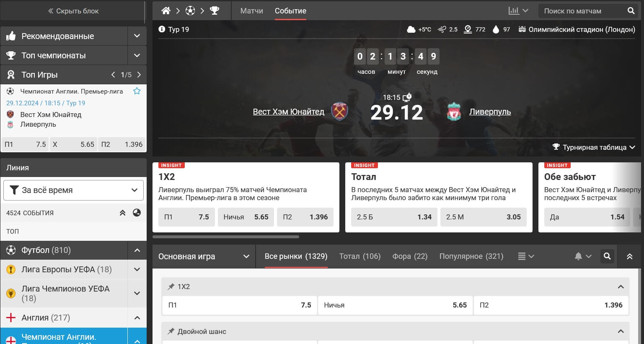This screenshot has height=344, width=644.
Task: Switch to the Матчи tab
Action: (x=251, y=11)
